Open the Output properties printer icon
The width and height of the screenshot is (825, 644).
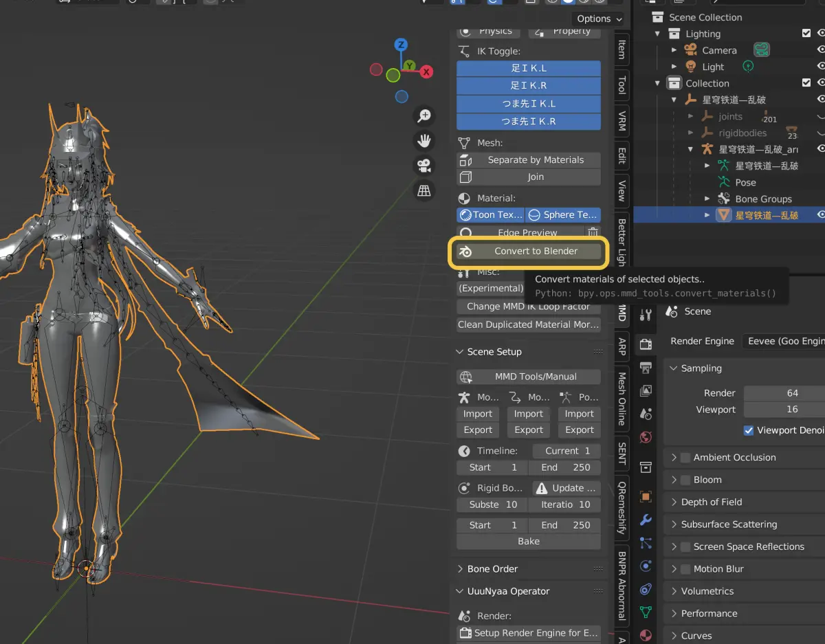pyautogui.click(x=646, y=368)
